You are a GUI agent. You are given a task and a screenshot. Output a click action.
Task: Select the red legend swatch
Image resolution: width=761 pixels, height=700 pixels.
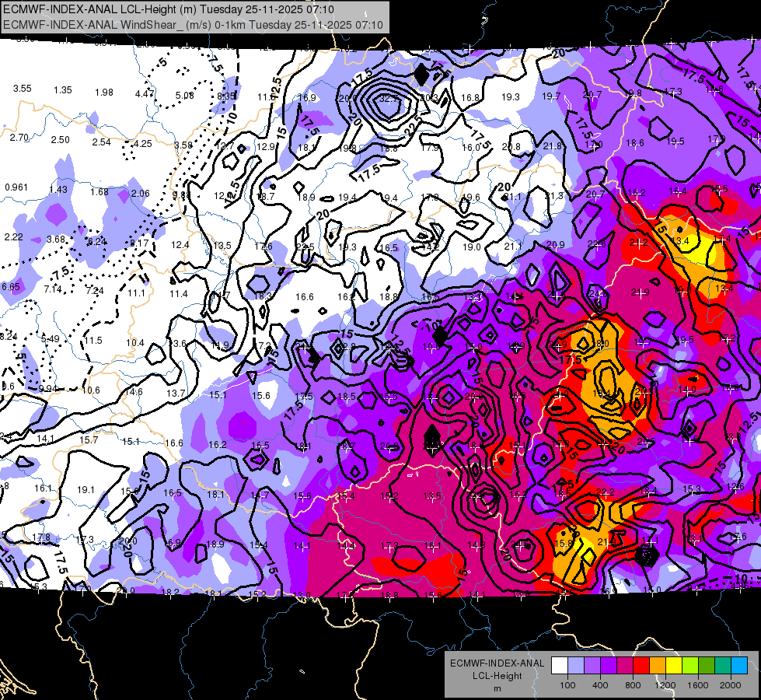pyautogui.click(x=641, y=666)
